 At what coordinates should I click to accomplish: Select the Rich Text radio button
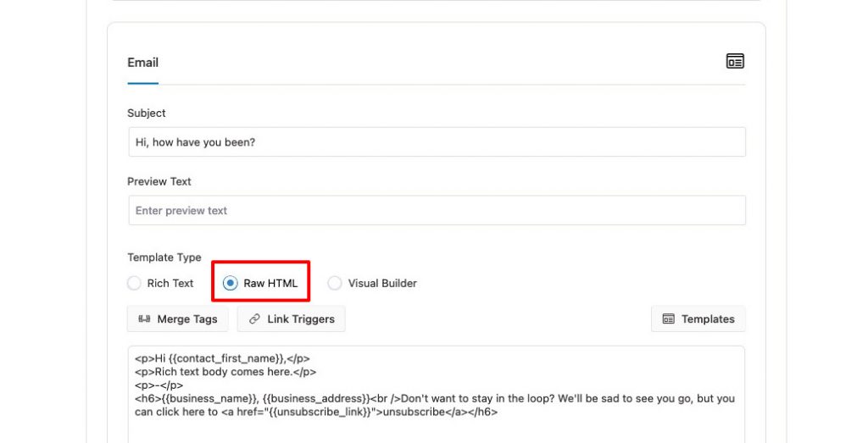(134, 283)
